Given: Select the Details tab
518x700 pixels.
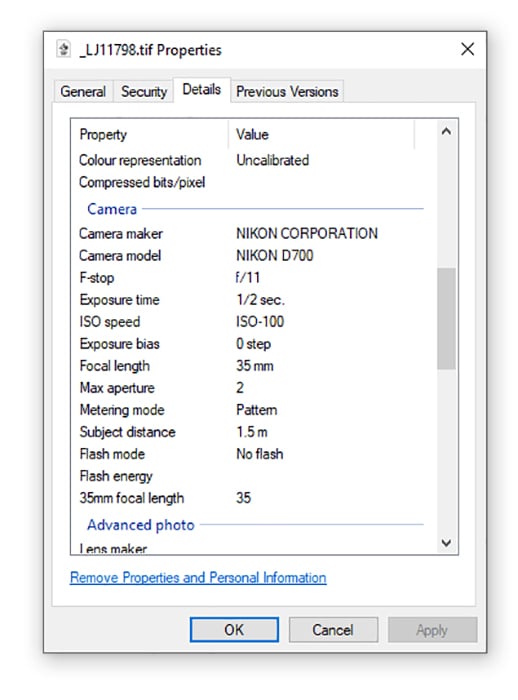Looking at the screenshot, I should coord(202,89).
